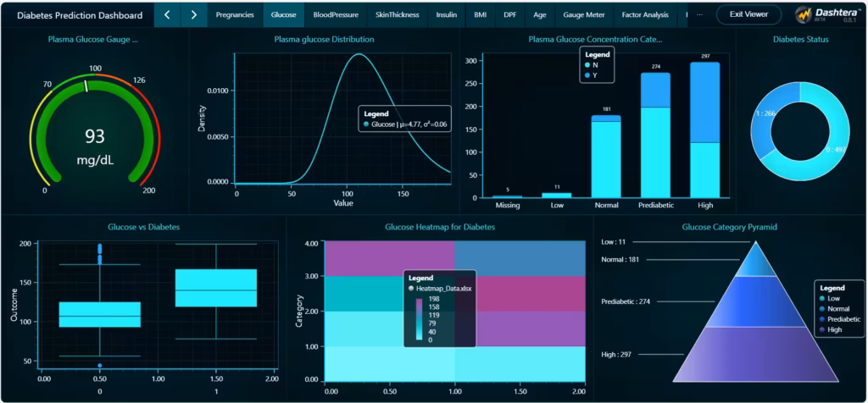868x403 pixels.
Task: Open the Dashtera logo
Action: tap(829, 14)
